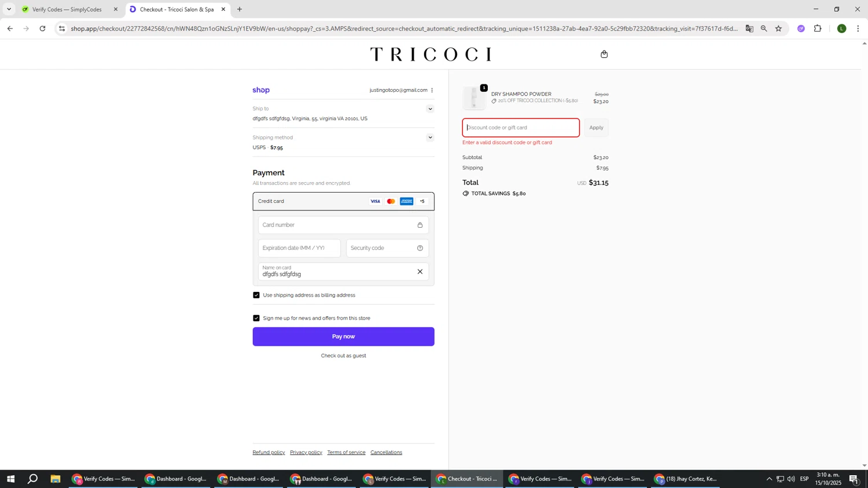Screen dimensions: 868x488
Task: Switch to Jhay Cortez taskbar window
Action: click(686, 479)
